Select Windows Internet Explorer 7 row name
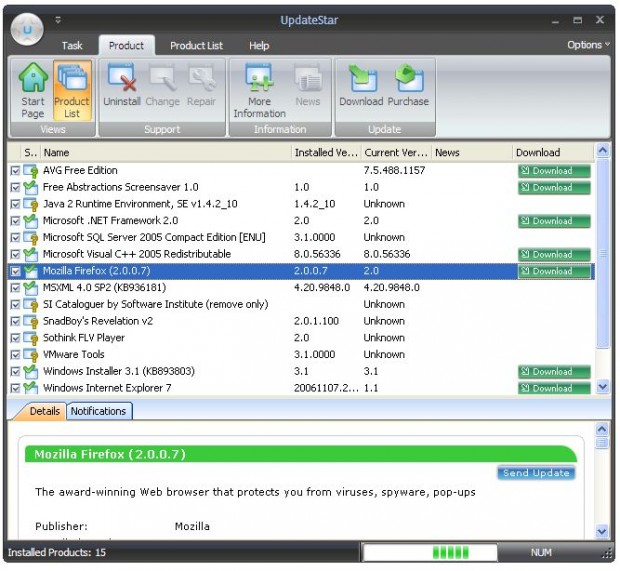Image resolution: width=620 pixels, height=571 pixels. click(107, 388)
